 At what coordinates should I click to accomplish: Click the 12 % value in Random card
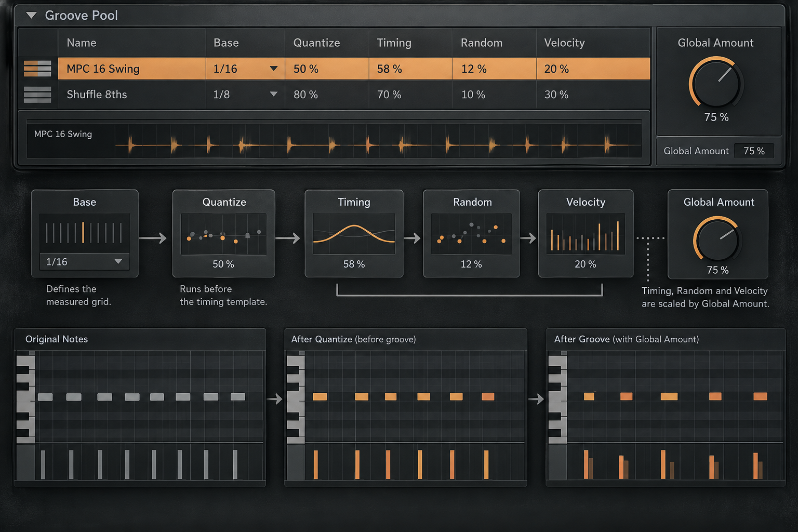pyautogui.click(x=471, y=264)
